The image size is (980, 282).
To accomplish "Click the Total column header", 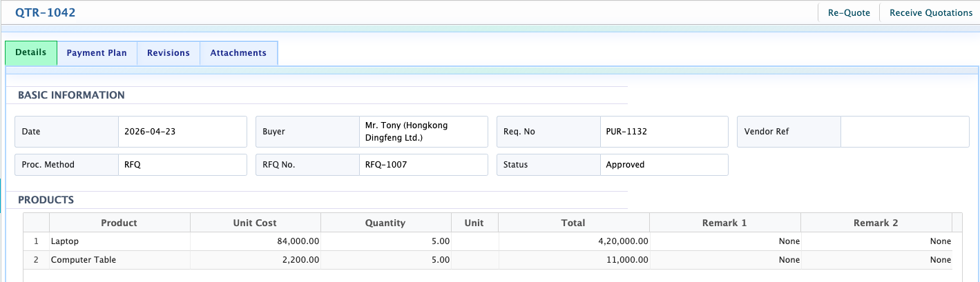I will pos(573,223).
